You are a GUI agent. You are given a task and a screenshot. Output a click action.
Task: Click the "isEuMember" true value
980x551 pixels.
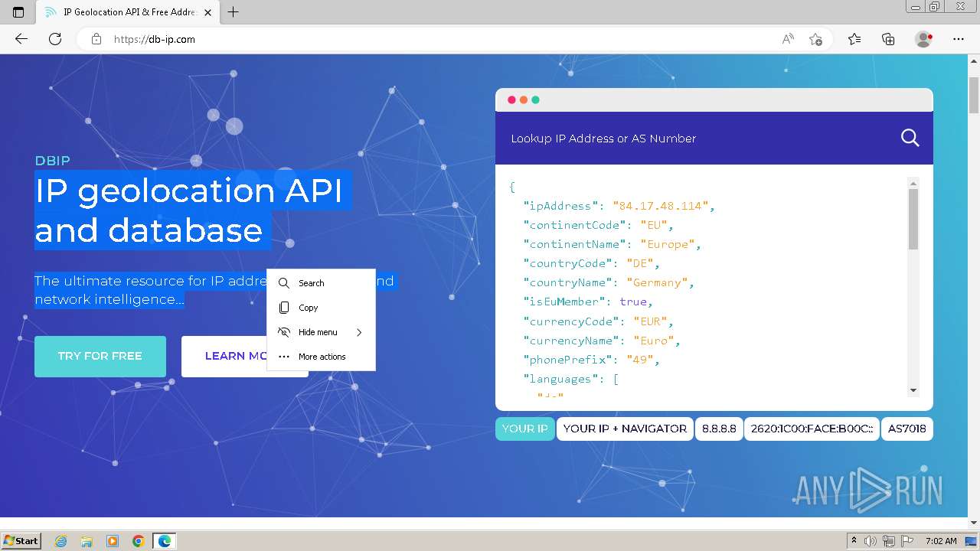[x=632, y=302]
